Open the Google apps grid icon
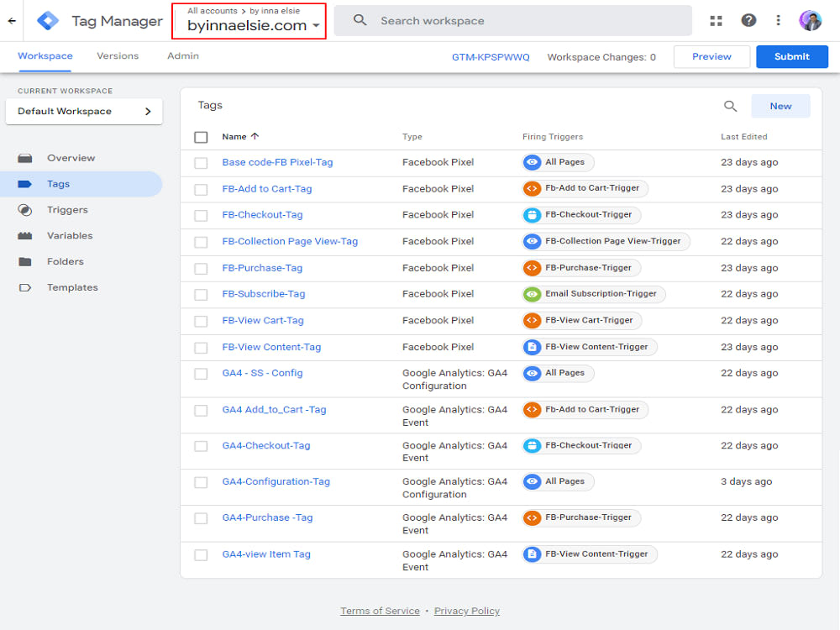Image resolution: width=840 pixels, height=630 pixels. click(717, 21)
